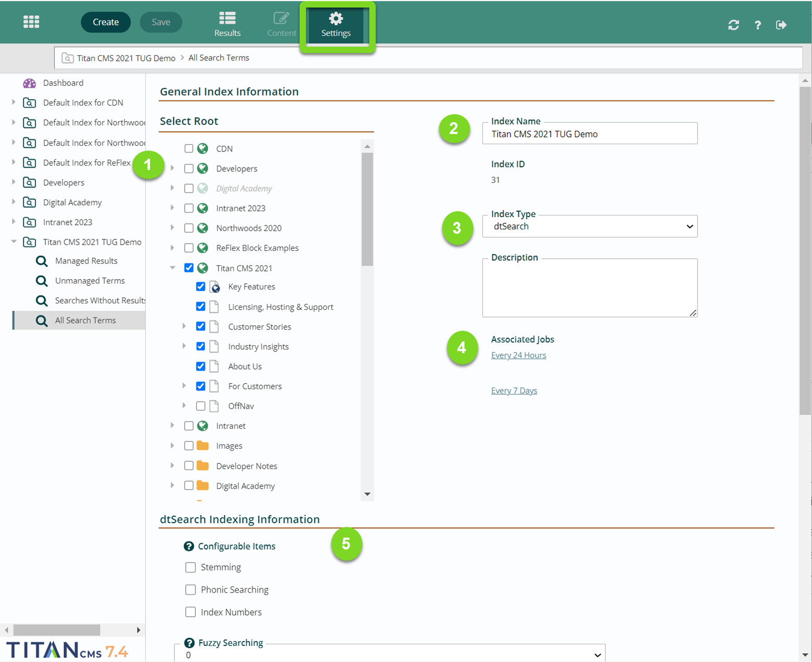812x662 pixels.
Task: Click Titan CMS 2021 TUG Demo breadcrumb
Action: 126,58
